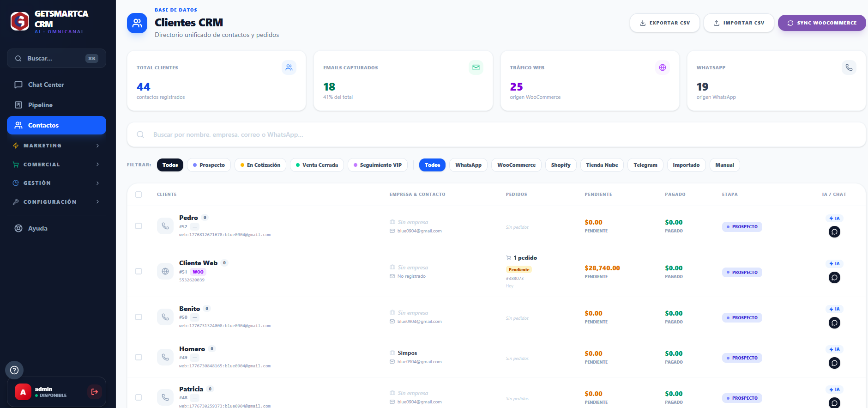
Task: Open chat bubble icon in Homero's row
Action: tap(834, 363)
